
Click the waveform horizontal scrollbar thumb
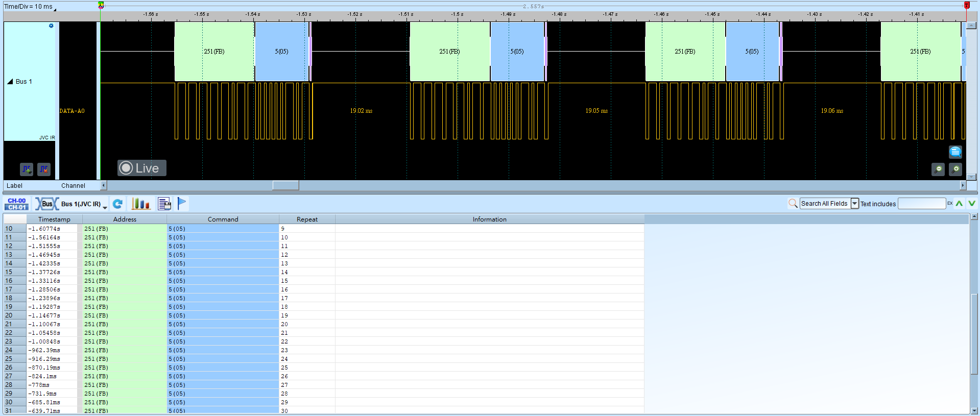[x=285, y=185]
